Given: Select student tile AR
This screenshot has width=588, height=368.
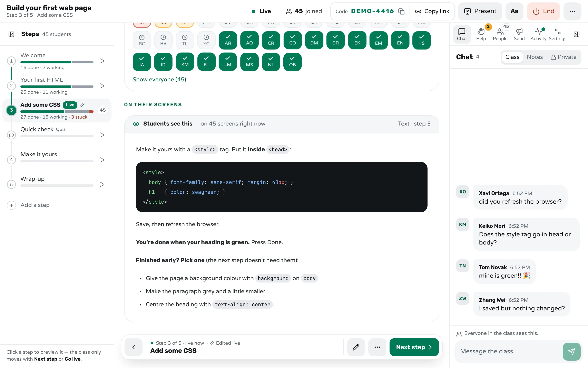Looking at the screenshot, I should [228, 40].
